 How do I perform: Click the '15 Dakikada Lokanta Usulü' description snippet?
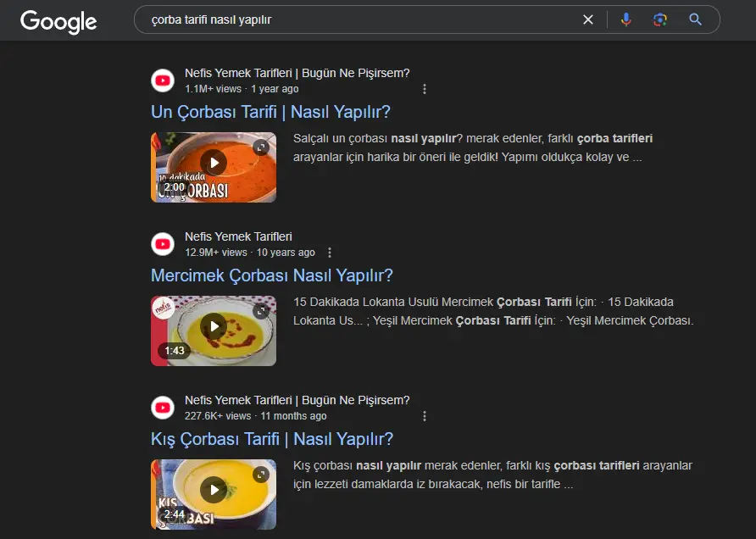coord(493,311)
